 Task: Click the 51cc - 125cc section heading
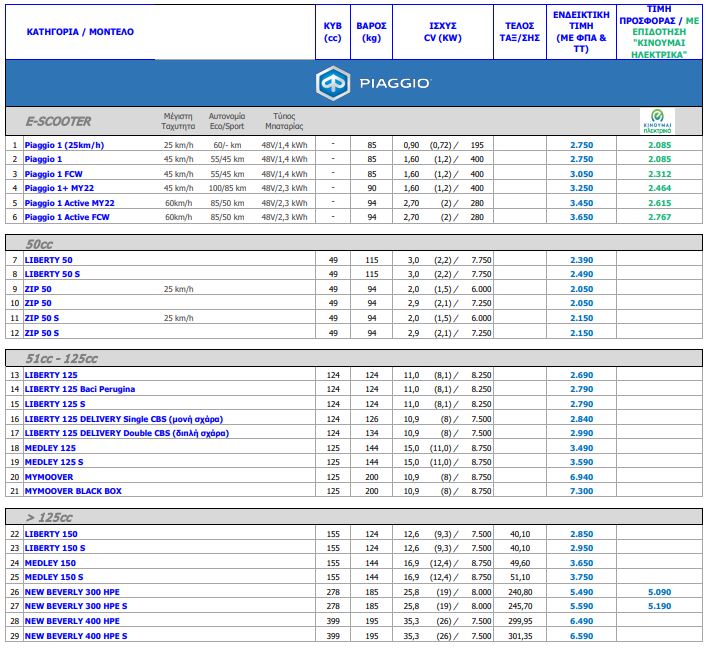[x=61, y=359]
